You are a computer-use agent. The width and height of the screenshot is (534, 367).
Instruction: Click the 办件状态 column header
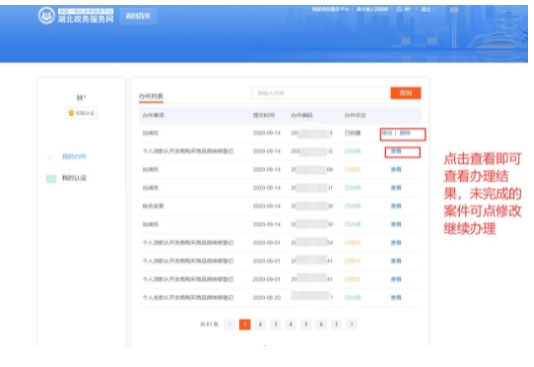355,115
